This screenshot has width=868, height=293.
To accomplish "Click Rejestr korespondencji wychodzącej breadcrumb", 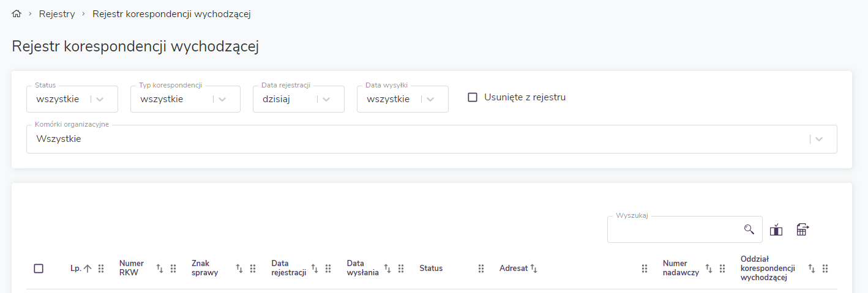I will pos(171,13).
